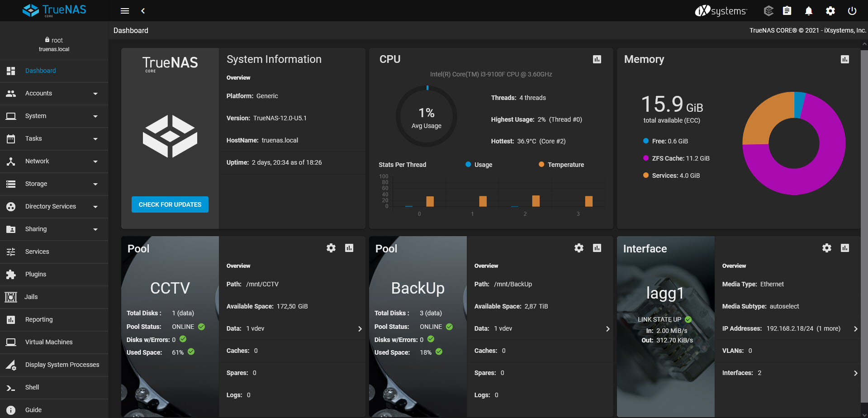Open the Guide menu item
The image size is (868, 418).
point(54,410)
